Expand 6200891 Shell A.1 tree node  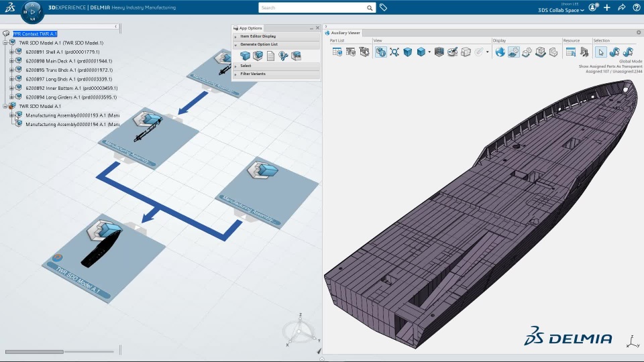point(11,52)
